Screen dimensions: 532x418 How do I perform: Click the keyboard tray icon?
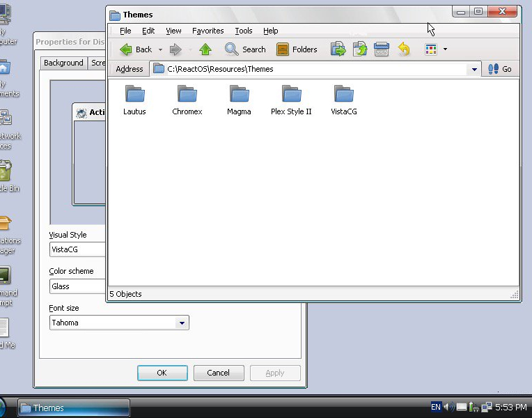[x=462, y=407]
